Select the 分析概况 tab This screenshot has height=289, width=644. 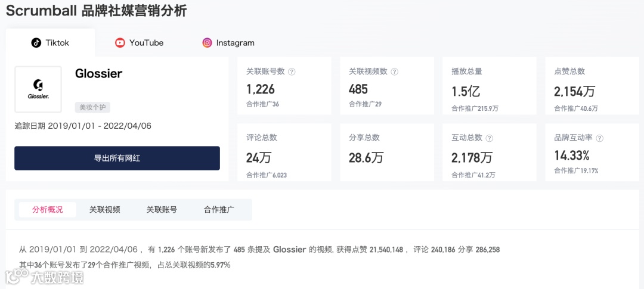pyautogui.click(x=48, y=210)
